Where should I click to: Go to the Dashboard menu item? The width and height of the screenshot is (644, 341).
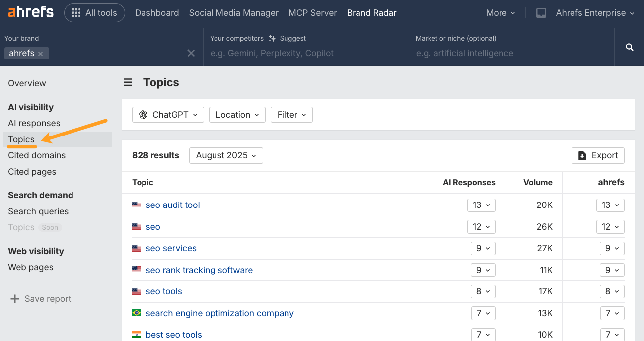pos(157,13)
